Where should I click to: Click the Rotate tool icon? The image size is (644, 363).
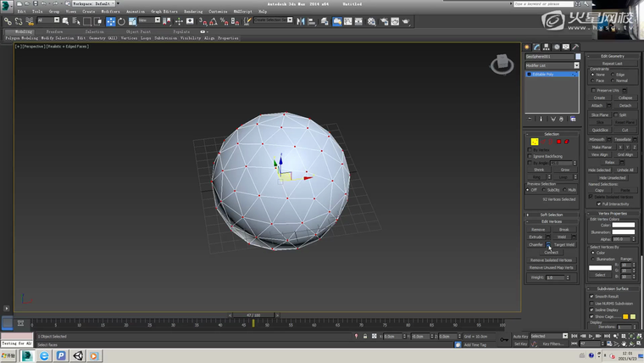[x=121, y=21]
